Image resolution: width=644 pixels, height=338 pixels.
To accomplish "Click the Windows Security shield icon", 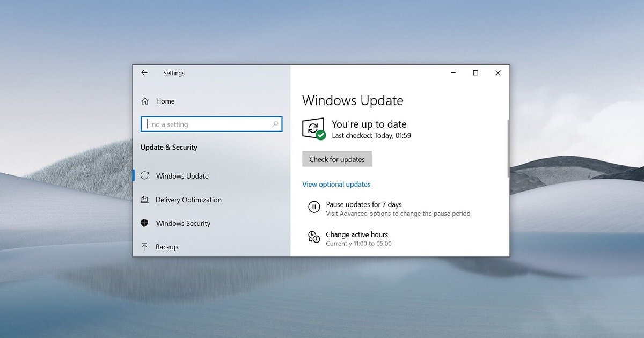I will [x=144, y=223].
